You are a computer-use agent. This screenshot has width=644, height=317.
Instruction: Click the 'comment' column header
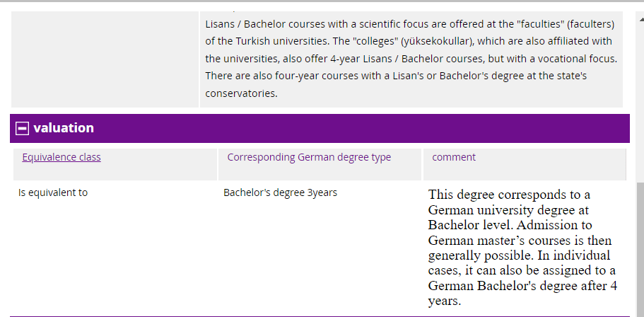pyautogui.click(x=454, y=157)
